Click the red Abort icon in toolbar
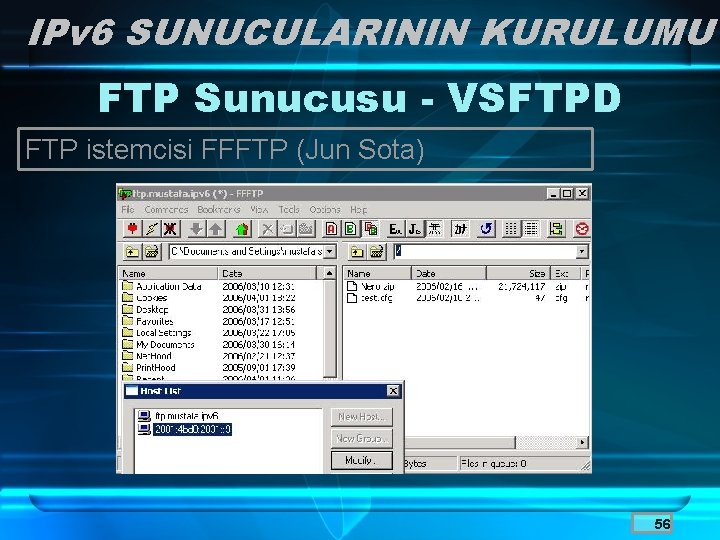The height and width of the screenshot is (540, 720). pos(582,229)
